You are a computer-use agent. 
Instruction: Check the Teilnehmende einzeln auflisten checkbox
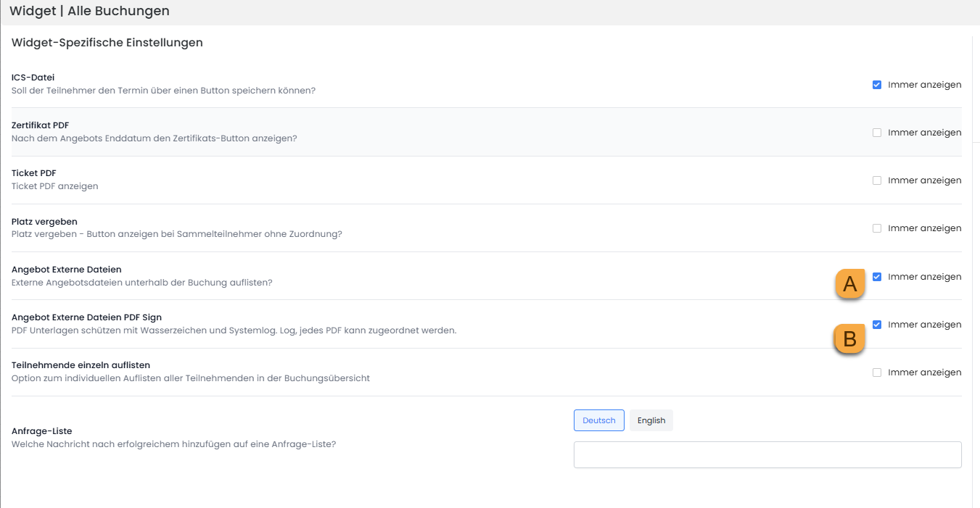[877, 372]
